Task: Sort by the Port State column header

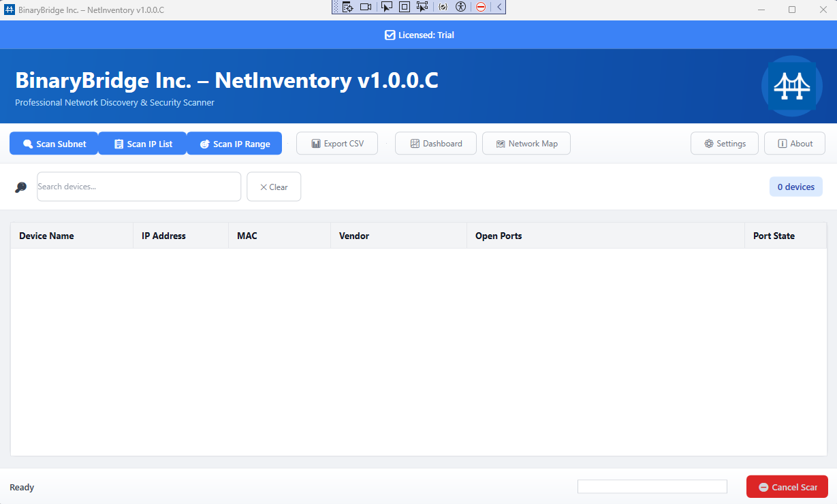Action: [785, 236]
